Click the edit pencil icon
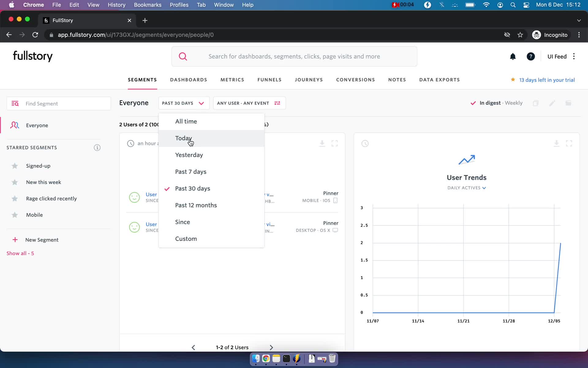 point(552,103)
